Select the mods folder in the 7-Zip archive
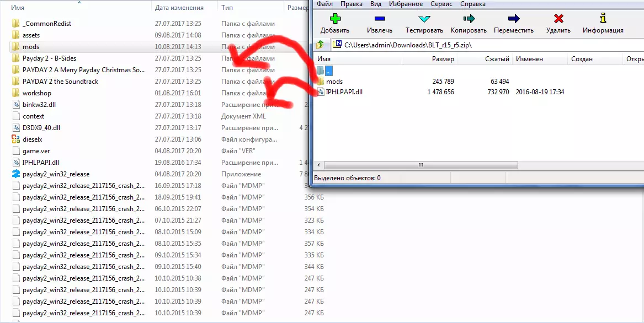Image resolution: width=644 pixels, height=323 pixels. click(334, 81)
